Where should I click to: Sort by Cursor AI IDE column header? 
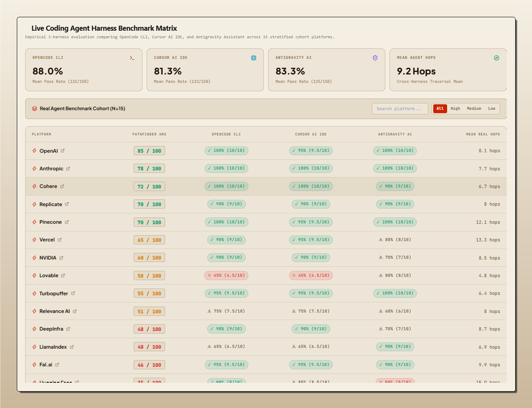click(x=311, y=134)
